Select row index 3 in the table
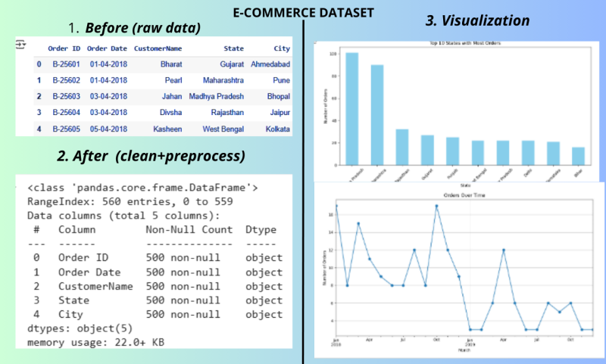The height and width of the screenshot is (364, 606). coord(39,114)
